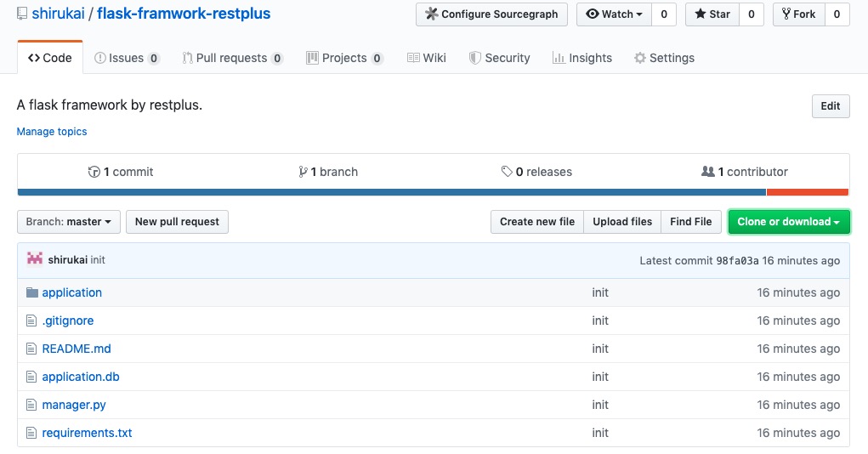Viewport: 868px width, 454px height.
Task: Open the Security tab
Action: pyautogui.click(x=499, y=58)
